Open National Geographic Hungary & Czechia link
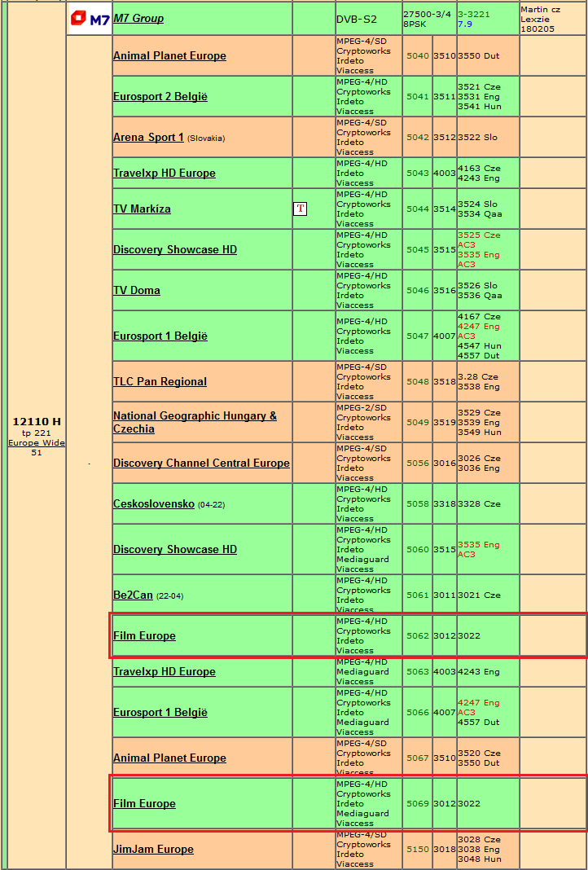Image resolution: width=588 pixels, height=870 pixels. [x=195, y=422]
